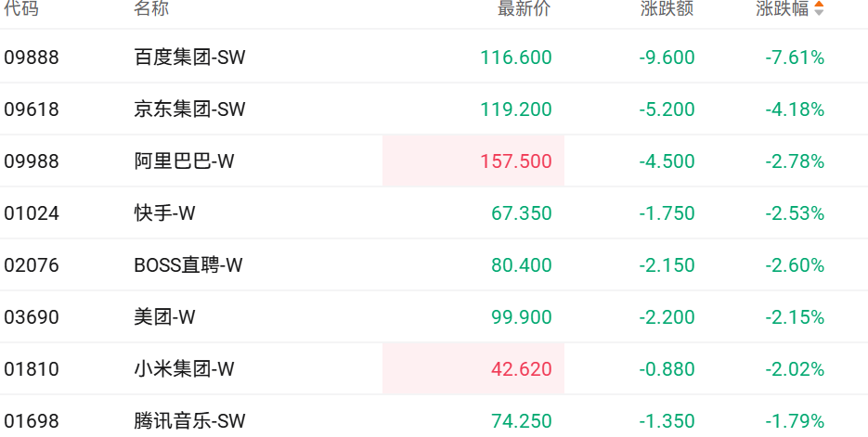
Task: Click the highlighted price 157.500
Action: [x=515, y=161]
